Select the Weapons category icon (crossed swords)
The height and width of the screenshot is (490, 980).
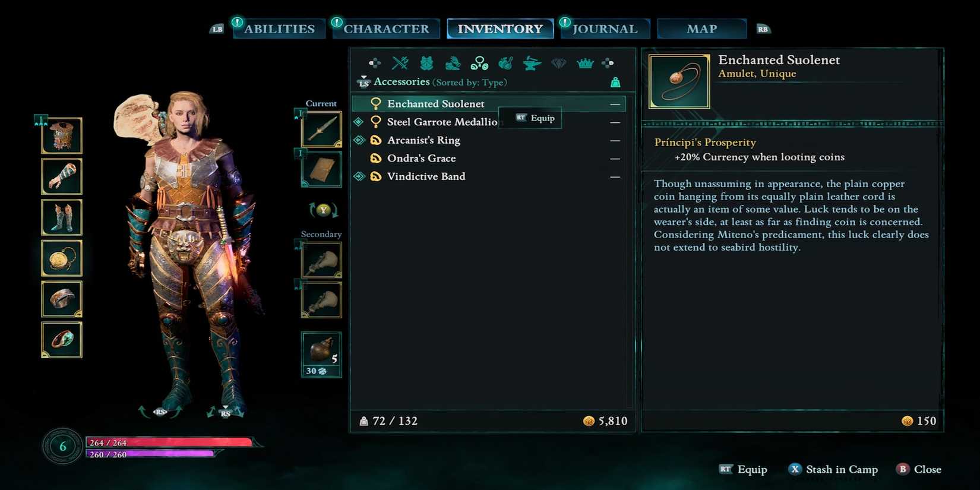tap(400, 62)
